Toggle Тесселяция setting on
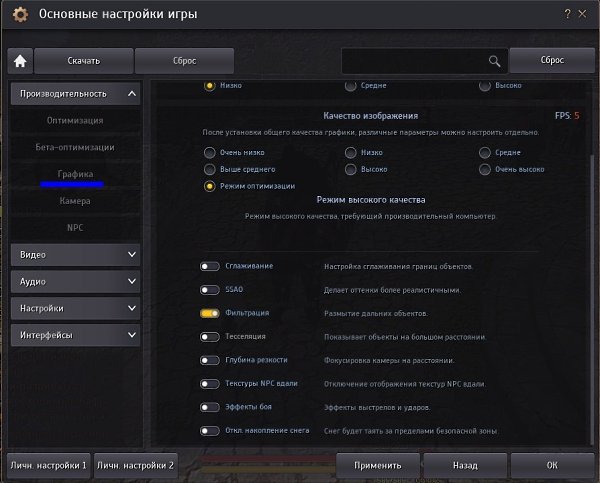 209,337
